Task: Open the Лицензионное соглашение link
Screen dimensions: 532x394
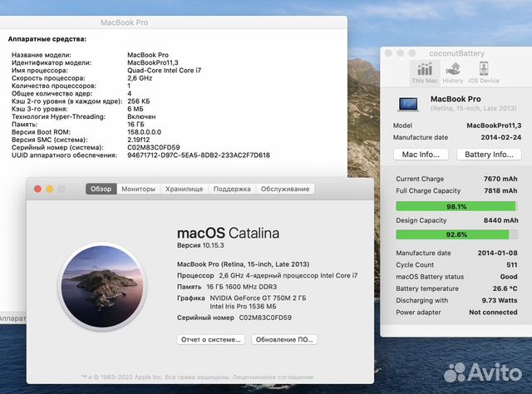Action: click(273, 377)
